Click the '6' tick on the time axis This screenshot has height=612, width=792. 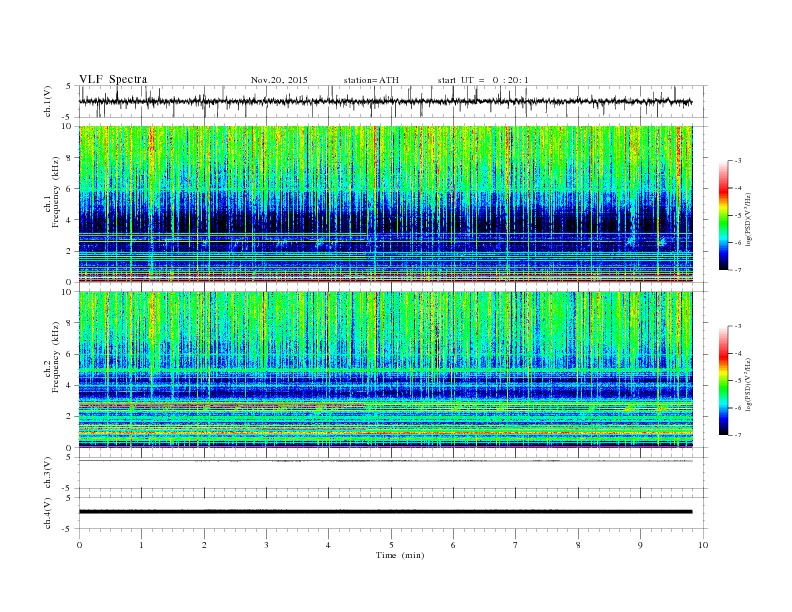coord(453,545)
